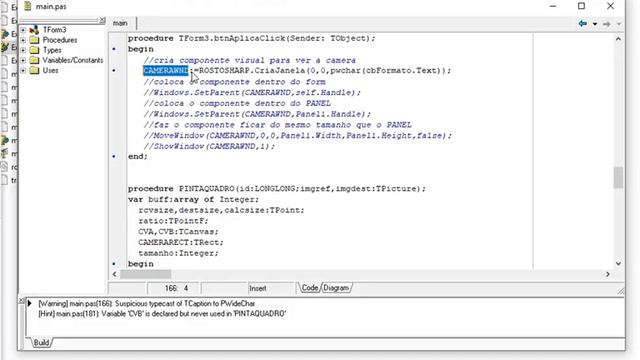Screen dimensions: 640x360
Task: Expand the Uses tree node
Action: tap(23, 71)
